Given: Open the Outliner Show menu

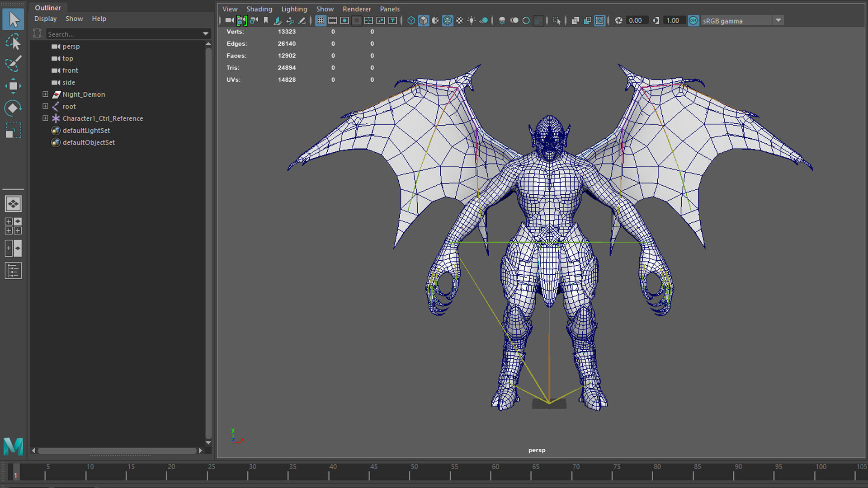Looking at the screenshot, I should click(74, 19).
